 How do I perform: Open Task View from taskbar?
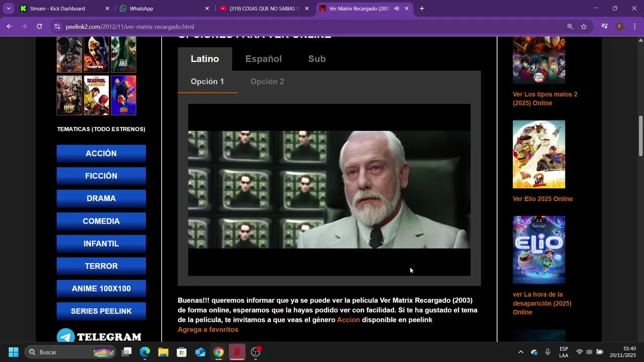[127, 352]
